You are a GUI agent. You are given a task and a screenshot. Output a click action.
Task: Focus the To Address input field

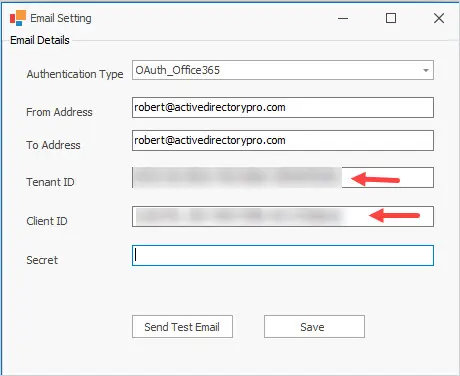283,141
